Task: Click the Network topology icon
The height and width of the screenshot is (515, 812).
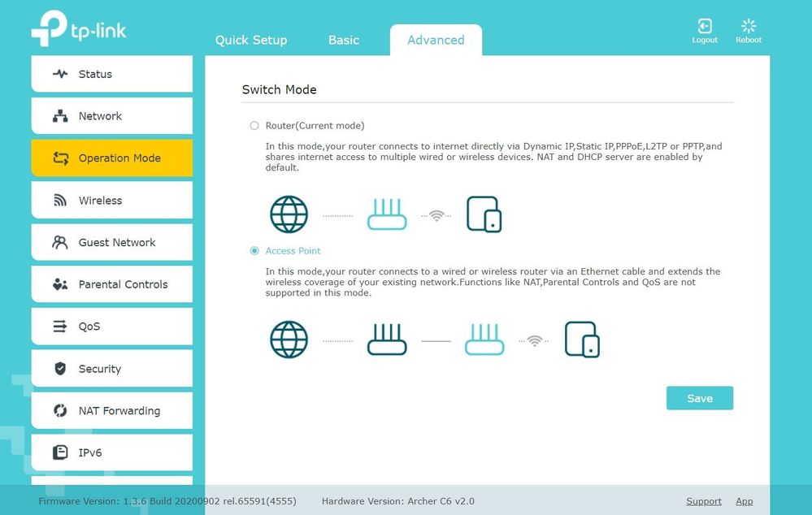Action: (60, 116)
